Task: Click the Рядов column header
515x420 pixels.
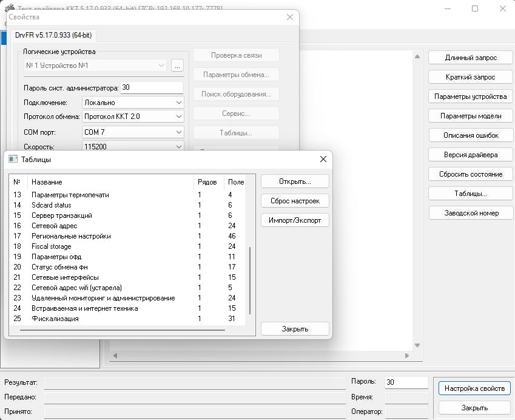Action: point(209,181)
